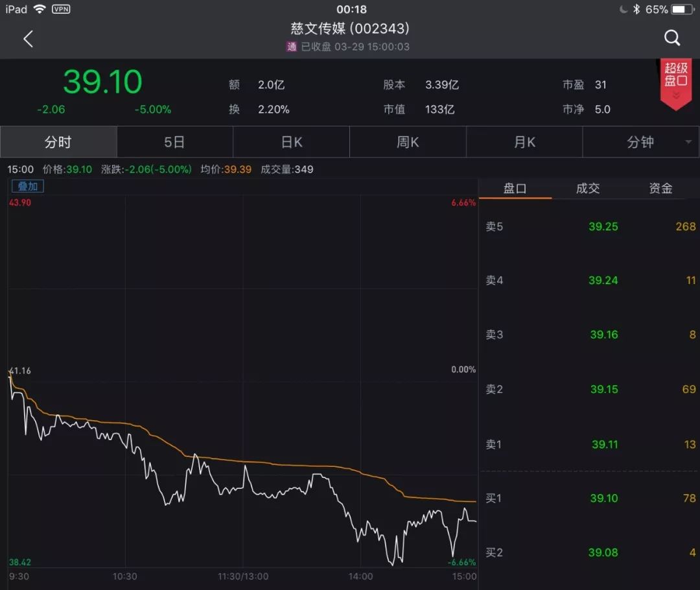Tap the 14:00 time label on chart axis

click(361, 576)
